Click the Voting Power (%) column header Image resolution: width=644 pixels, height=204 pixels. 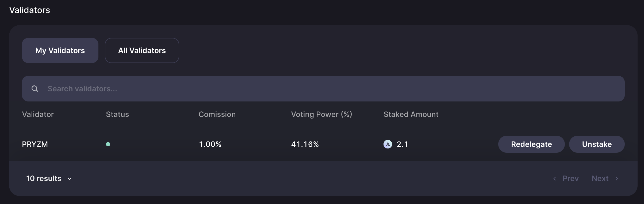[322, 114]
